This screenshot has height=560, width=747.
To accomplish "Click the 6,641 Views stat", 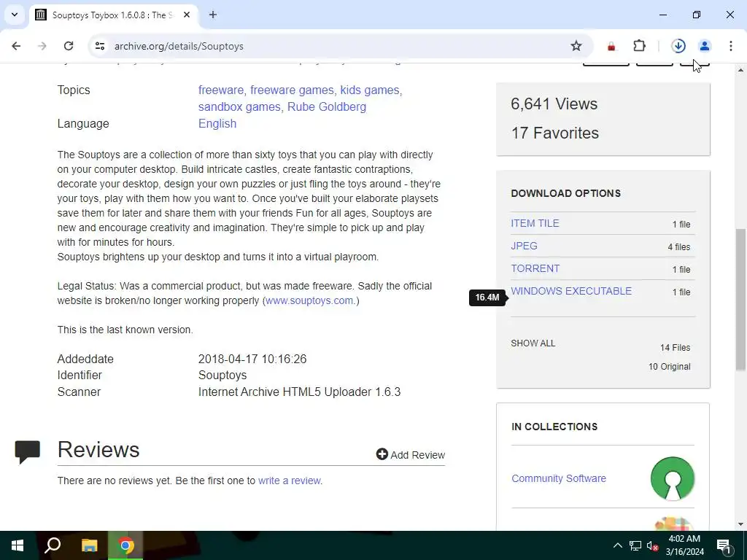I will click(x=554, y=104).
